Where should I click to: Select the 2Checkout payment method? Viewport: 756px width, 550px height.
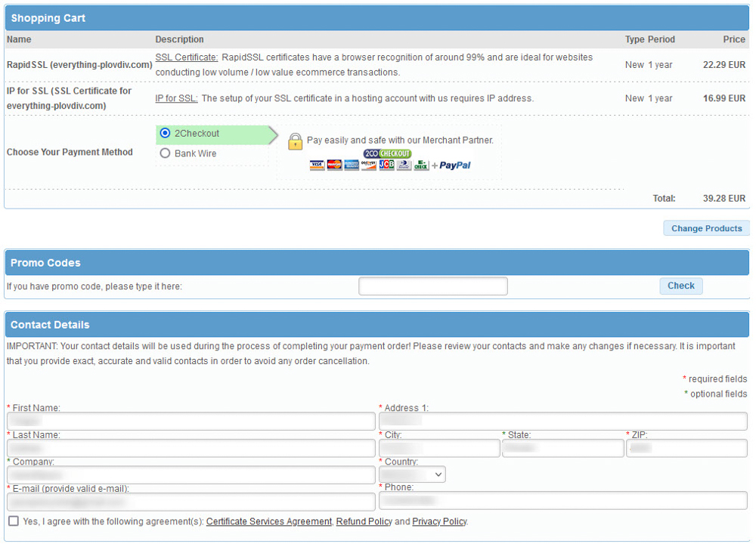tap(165, 134)
